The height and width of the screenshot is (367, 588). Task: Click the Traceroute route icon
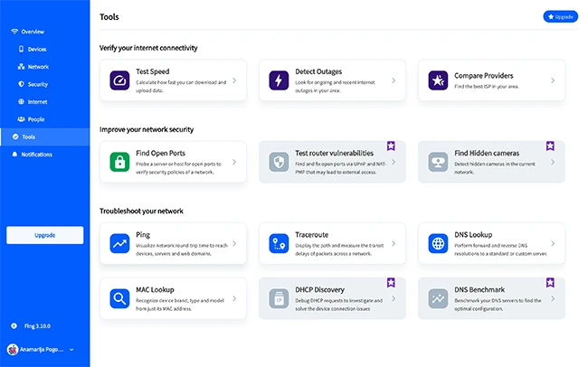[x=279, y=243]
